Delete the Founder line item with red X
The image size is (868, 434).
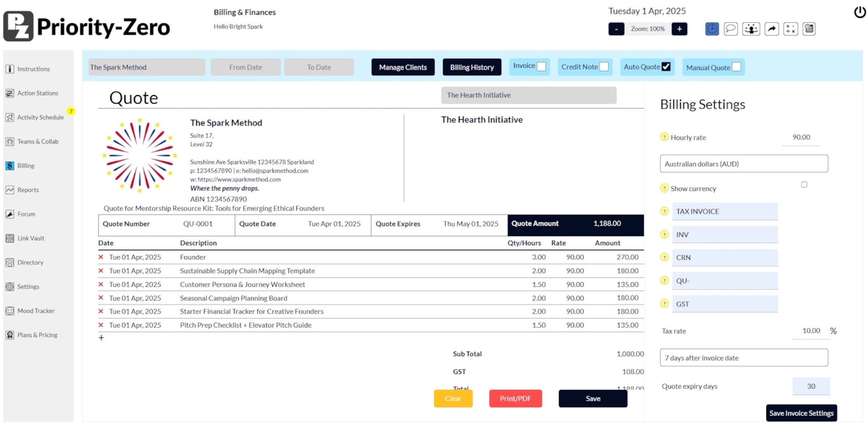click(101, 257)
